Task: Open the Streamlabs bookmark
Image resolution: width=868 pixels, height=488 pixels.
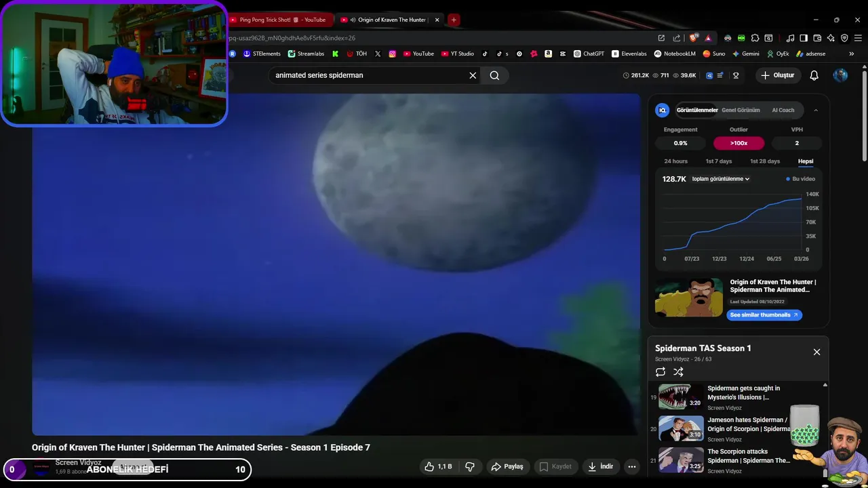Action: pos(306,54)
